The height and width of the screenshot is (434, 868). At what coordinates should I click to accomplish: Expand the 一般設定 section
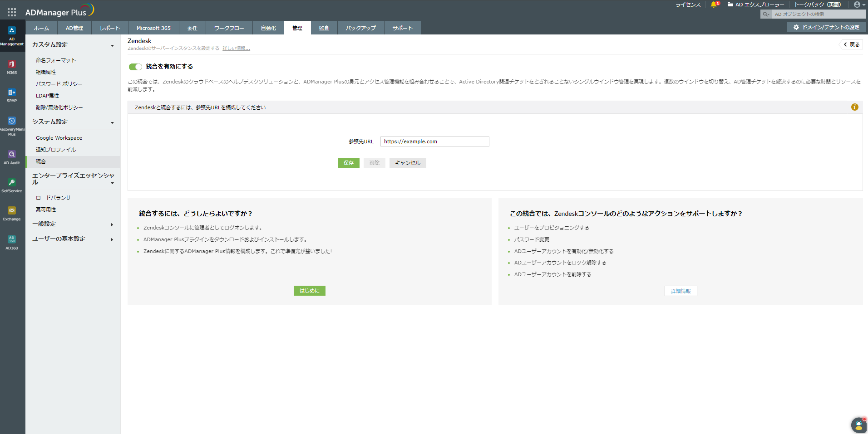112,224
